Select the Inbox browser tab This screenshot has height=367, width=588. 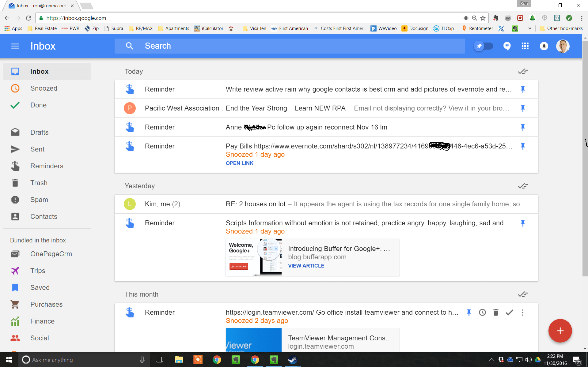[37, 5]
